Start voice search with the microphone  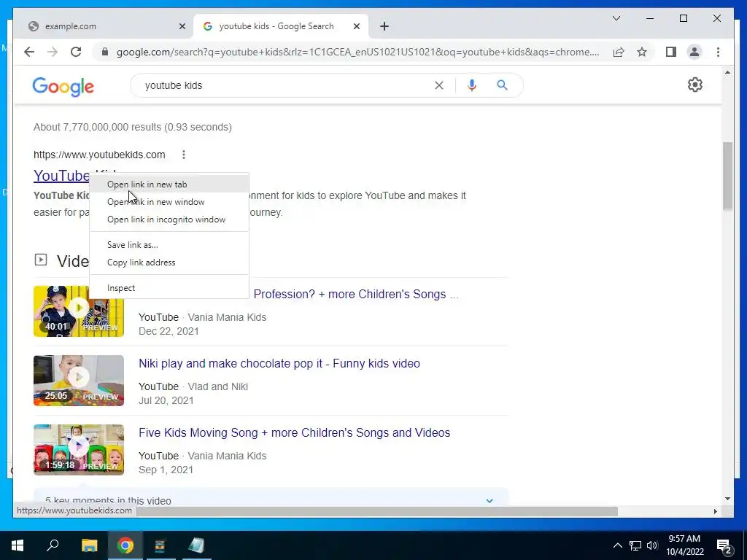pyautogui.click(x=472, y=85)
